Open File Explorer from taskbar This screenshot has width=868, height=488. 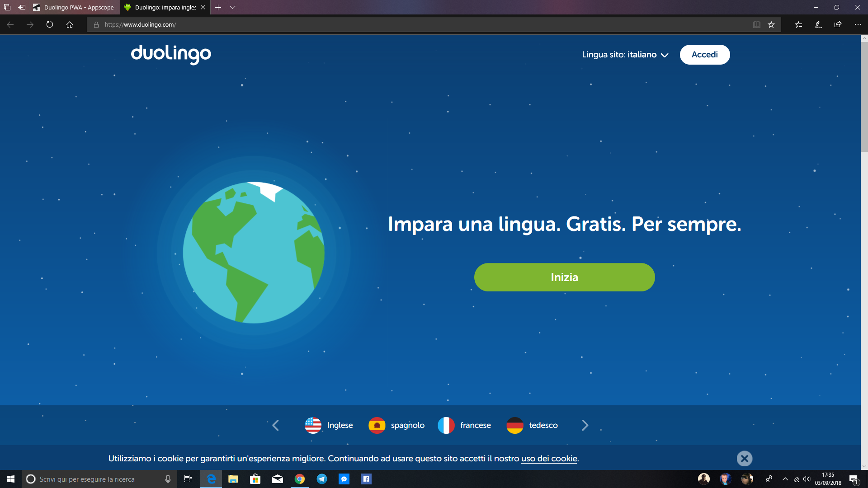pos(233,479)
